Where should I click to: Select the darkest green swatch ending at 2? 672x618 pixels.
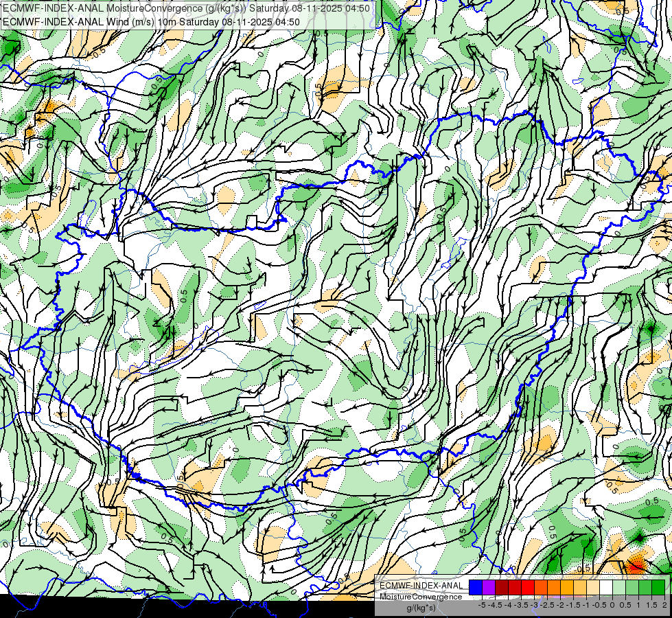[658, 588]
